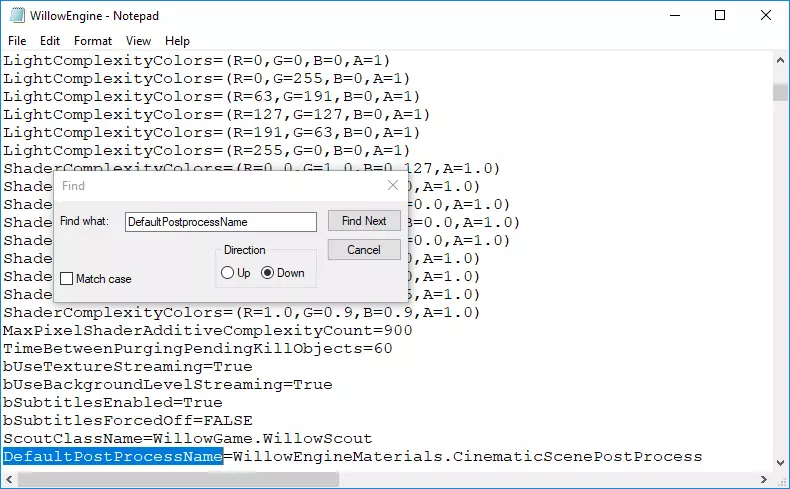Click the Notepad icon in title bar
Screen dimensions: 790x489
(x=17, y=16)
